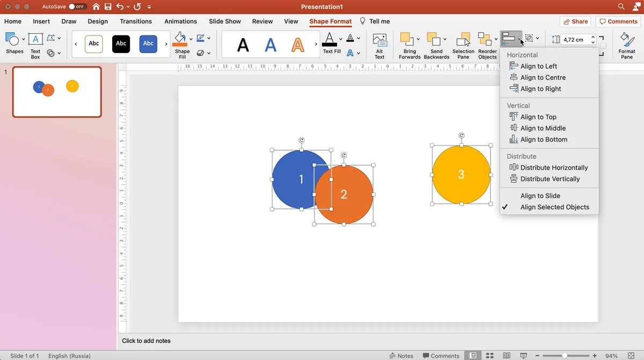This screenshot has height=360, width=644.
Task: Start slide show from status bar
Action: click(523, 356)
